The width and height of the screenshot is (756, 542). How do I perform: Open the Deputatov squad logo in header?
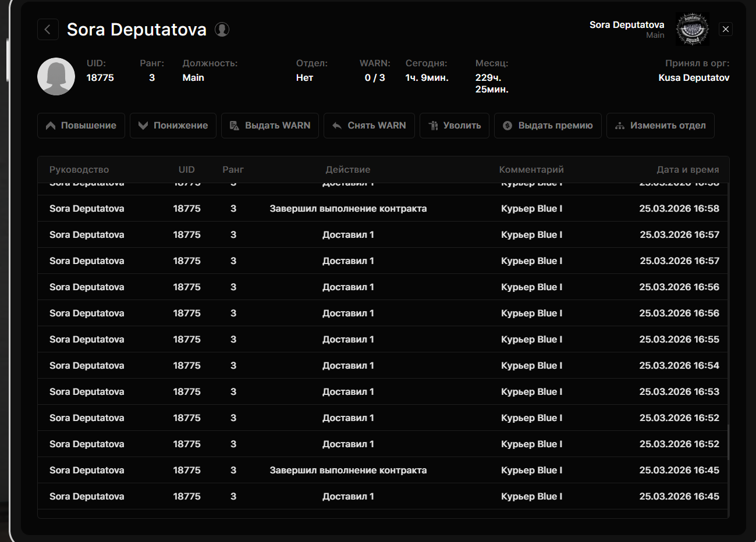(692, 30)
